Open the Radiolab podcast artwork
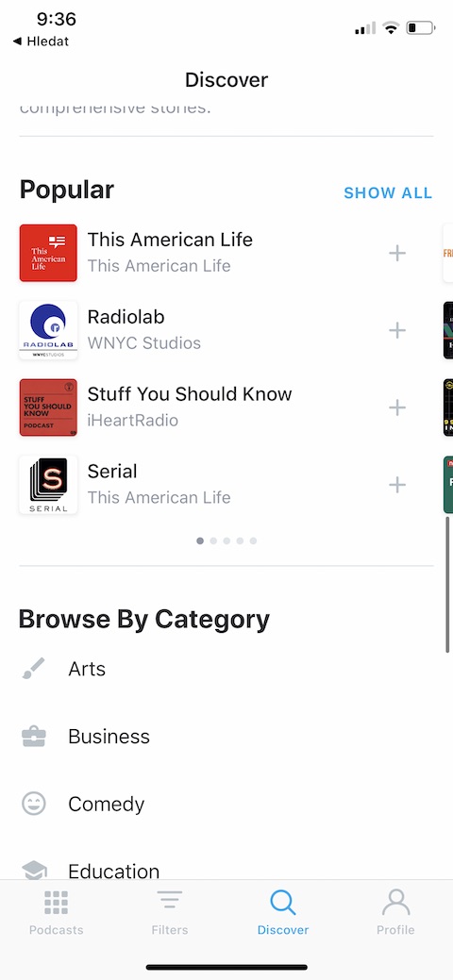 click(48, 331)
